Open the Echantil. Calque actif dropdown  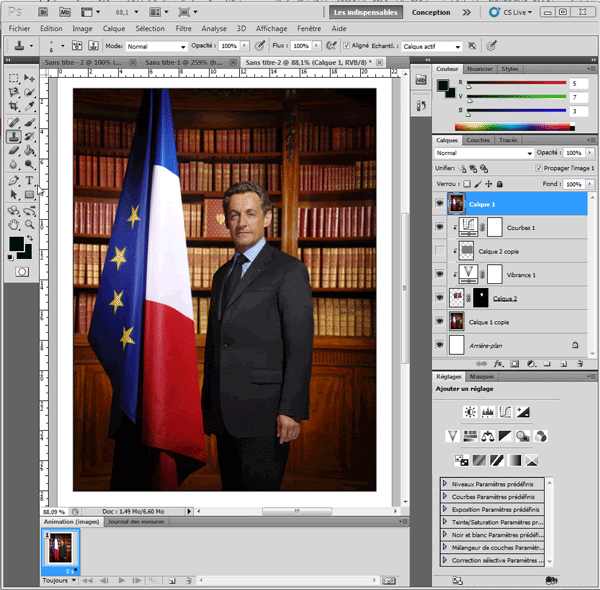[x=432, y=46]
